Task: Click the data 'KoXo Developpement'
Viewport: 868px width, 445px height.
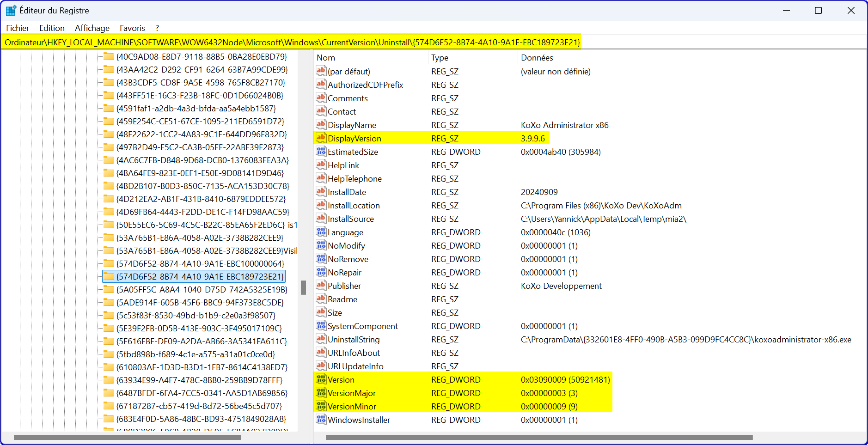Action: pos(561,286)
